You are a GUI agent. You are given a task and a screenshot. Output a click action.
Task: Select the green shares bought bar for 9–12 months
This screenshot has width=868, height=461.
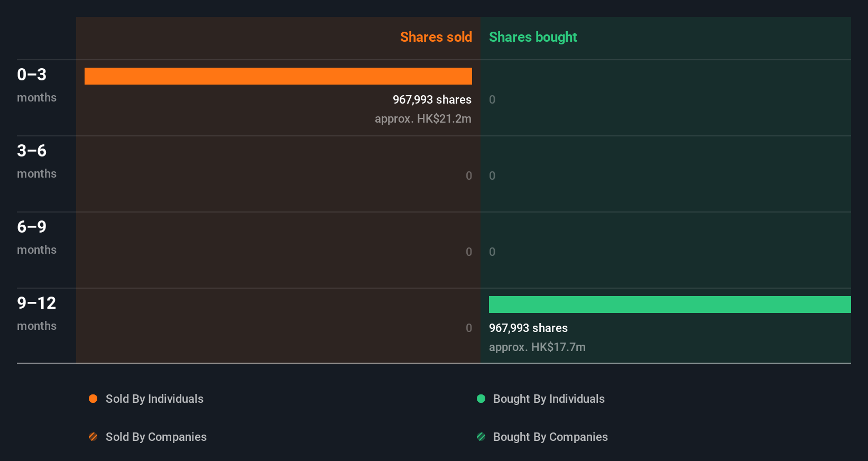pyautogui.click(x=670, y=305)
